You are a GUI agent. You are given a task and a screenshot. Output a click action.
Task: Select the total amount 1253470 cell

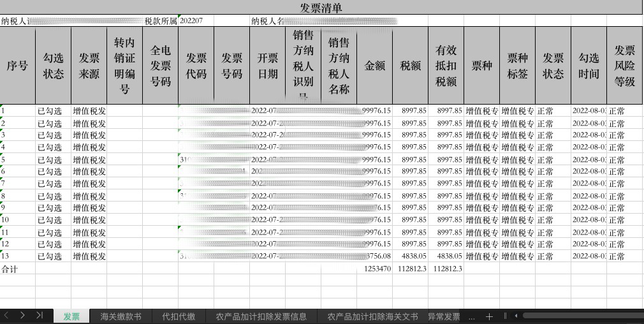[x=375, y=269]
